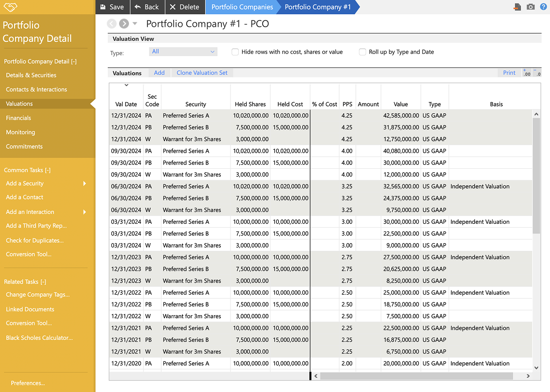Enable Roll up by Type and Date
This screenshot has height=392, width=550.
pos(362,52)
